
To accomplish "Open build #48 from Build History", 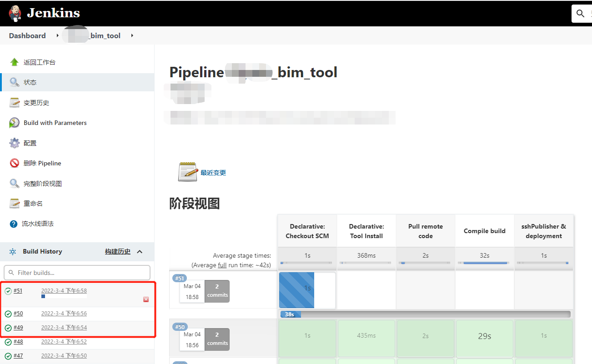I will (18, 342).
